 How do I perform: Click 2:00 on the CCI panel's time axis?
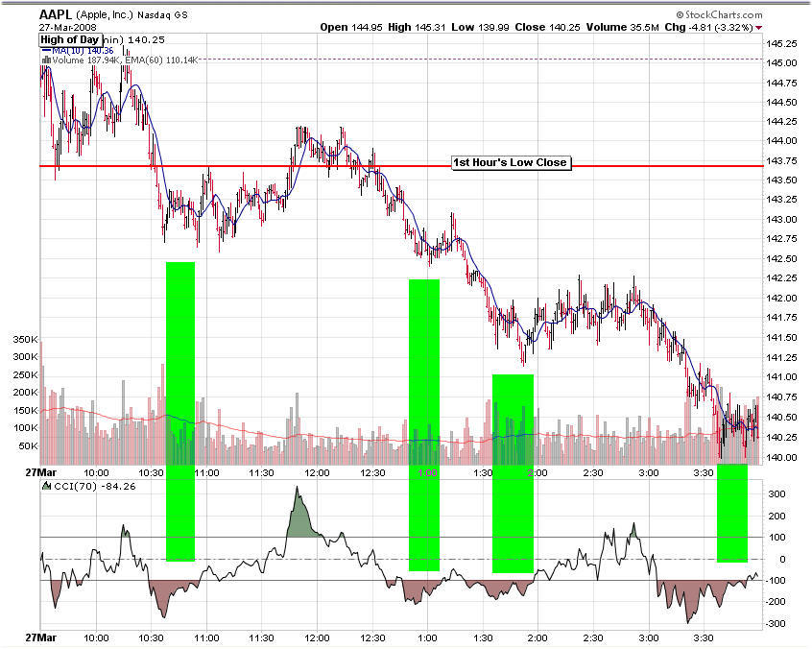537,638
